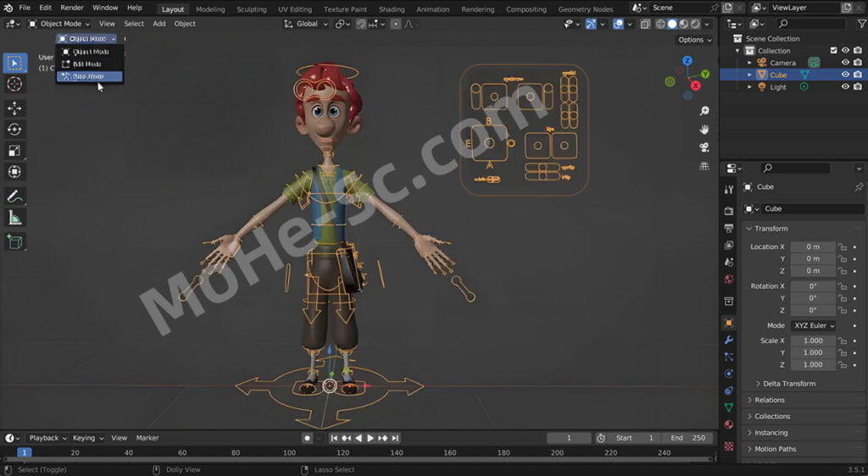Toggle camera view in the viewport
This screenshot has height=476, width=868.
click(x=704, y=147)
